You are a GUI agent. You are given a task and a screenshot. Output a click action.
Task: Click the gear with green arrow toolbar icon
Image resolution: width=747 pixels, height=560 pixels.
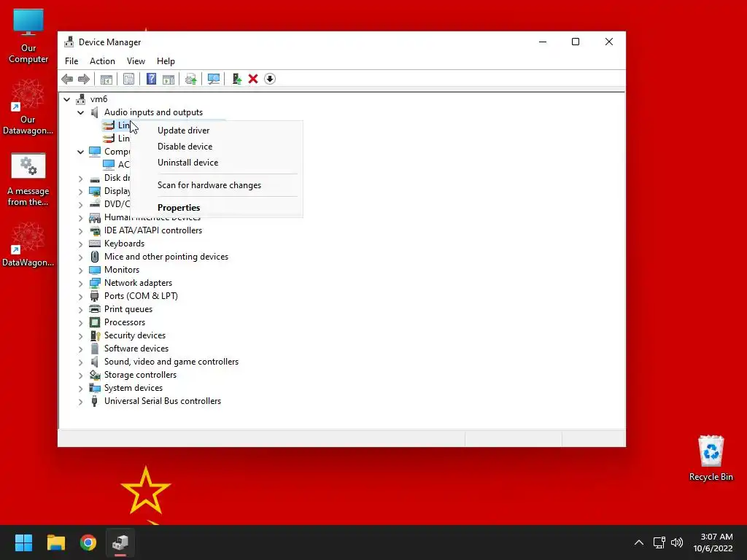pos(191,79)
